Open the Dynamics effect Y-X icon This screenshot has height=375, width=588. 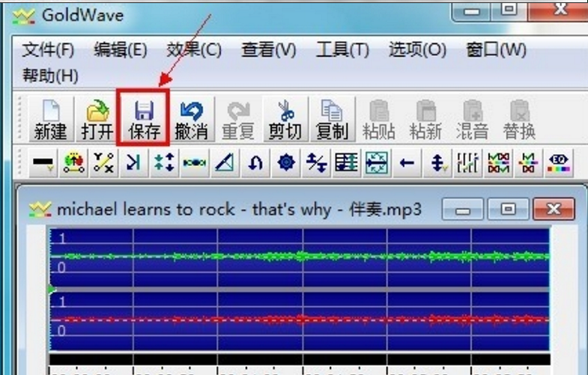(103, 163)
